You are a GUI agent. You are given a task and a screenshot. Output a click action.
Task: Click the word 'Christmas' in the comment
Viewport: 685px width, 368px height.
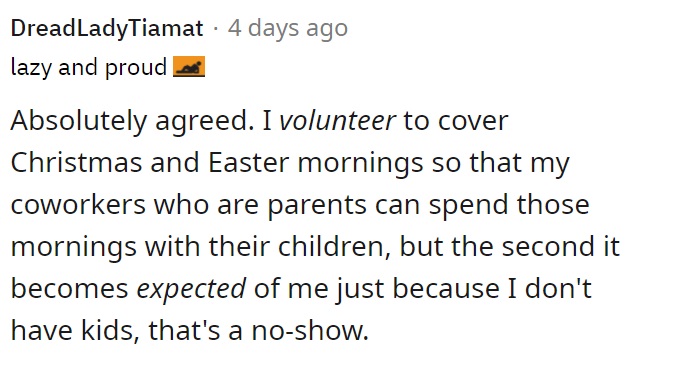click(x=76, y=163)
